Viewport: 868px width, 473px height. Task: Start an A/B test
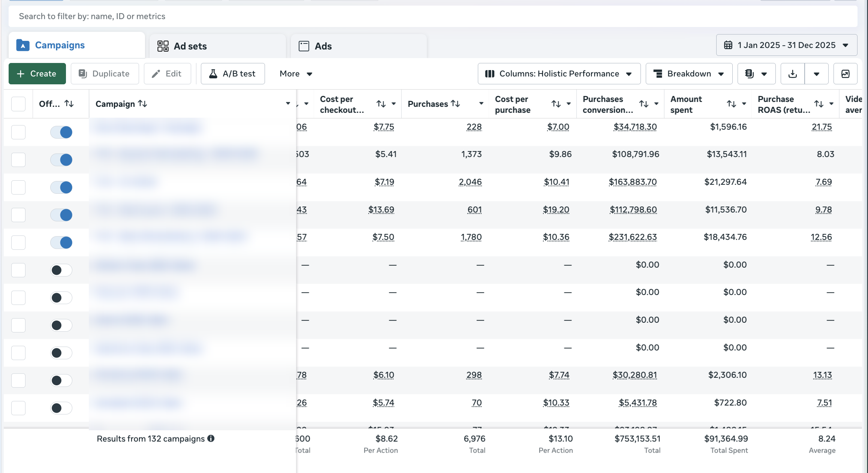233,74
